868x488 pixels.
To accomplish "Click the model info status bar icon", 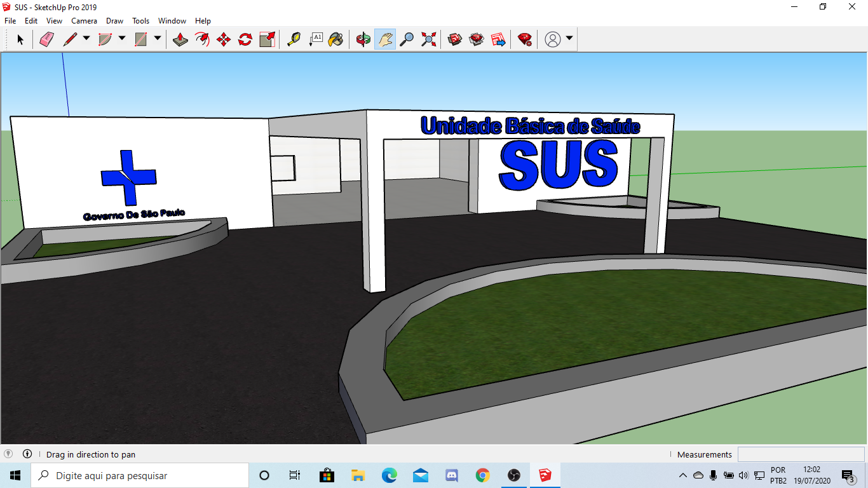I will point(27,454).
